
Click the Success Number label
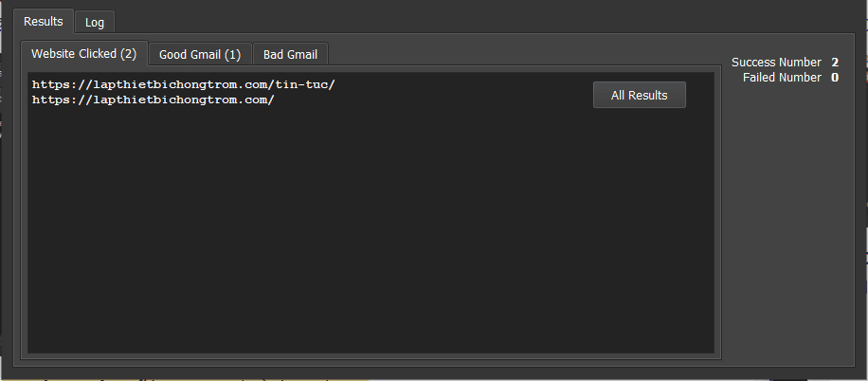[776, 63]
